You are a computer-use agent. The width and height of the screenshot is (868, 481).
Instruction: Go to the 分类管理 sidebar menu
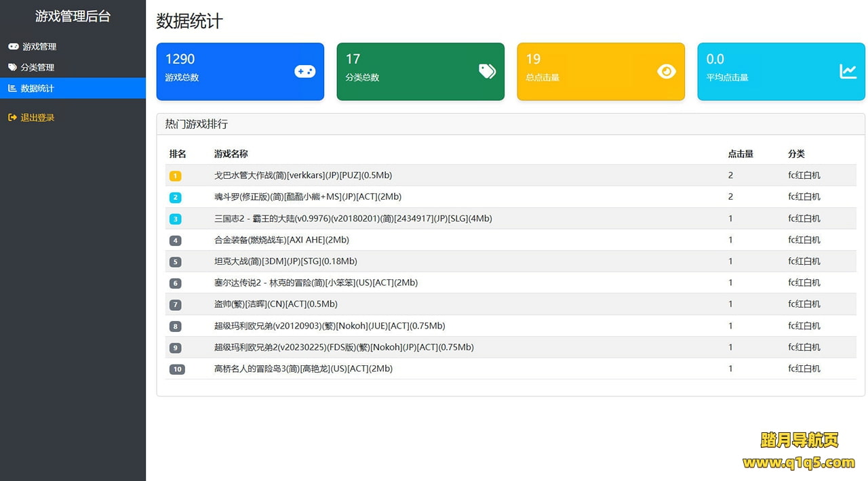tap(37, 68)
